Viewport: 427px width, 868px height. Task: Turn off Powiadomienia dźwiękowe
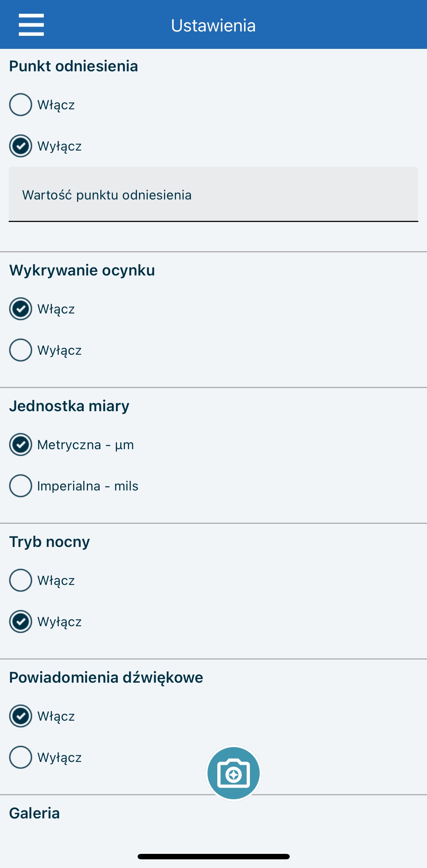(x=21, y=757)
